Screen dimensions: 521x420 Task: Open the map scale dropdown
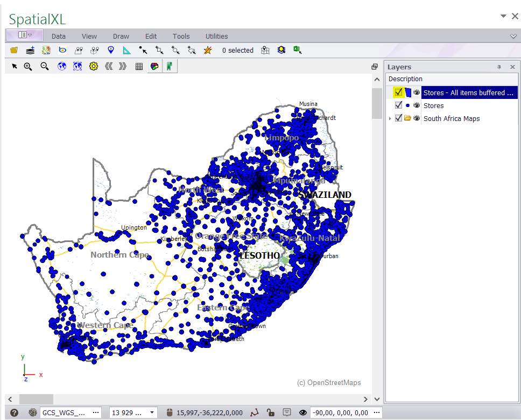[x=152, y=412]
